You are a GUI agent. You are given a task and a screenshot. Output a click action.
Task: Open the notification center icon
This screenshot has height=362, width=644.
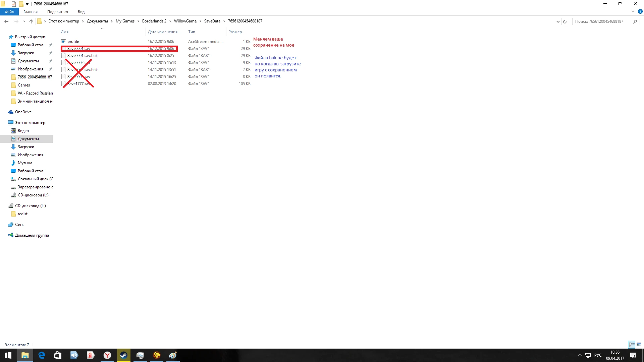(633, 355)
